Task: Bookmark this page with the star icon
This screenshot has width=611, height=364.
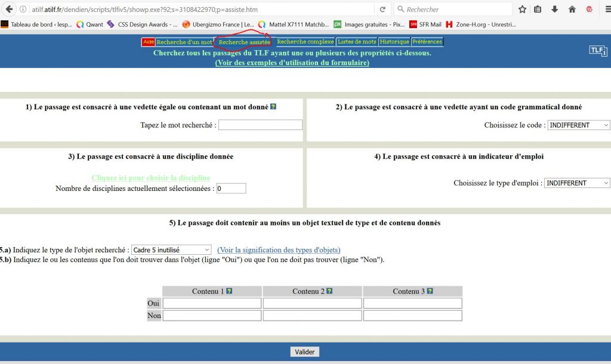Action: point(523,9)
